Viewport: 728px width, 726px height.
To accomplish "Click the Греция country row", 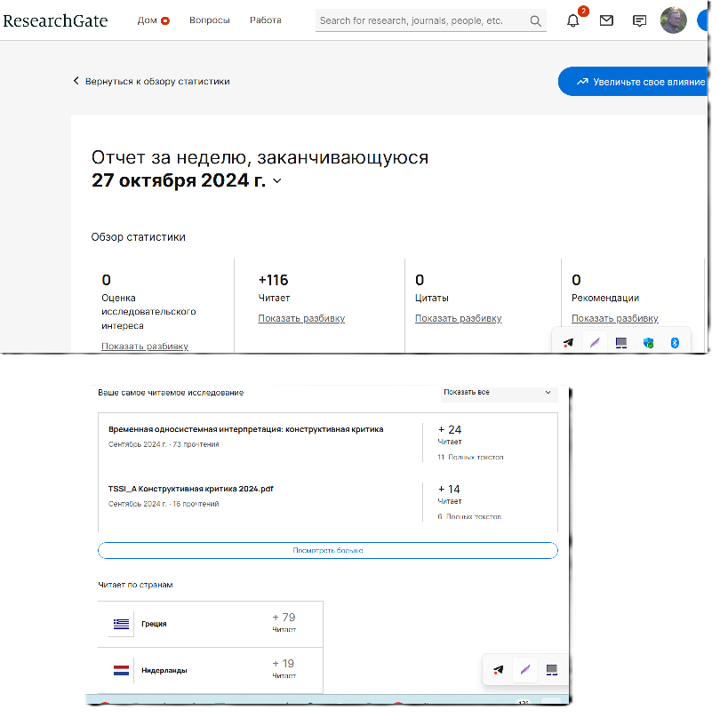I will 211,625.
